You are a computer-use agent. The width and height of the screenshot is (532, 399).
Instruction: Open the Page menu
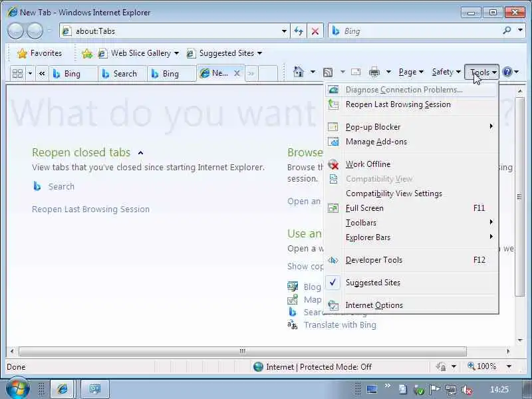tap(411, 72)
